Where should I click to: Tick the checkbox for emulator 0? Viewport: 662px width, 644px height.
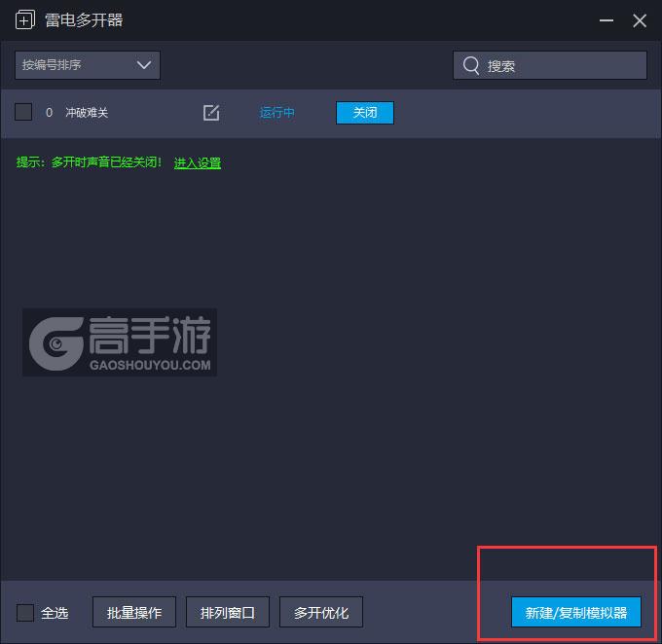pyautogui.click(x=23, y=112)
